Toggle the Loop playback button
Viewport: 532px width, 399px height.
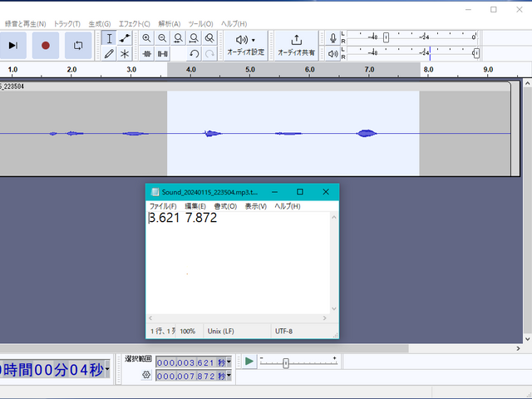pyautogui.click(x=78, y=45)
